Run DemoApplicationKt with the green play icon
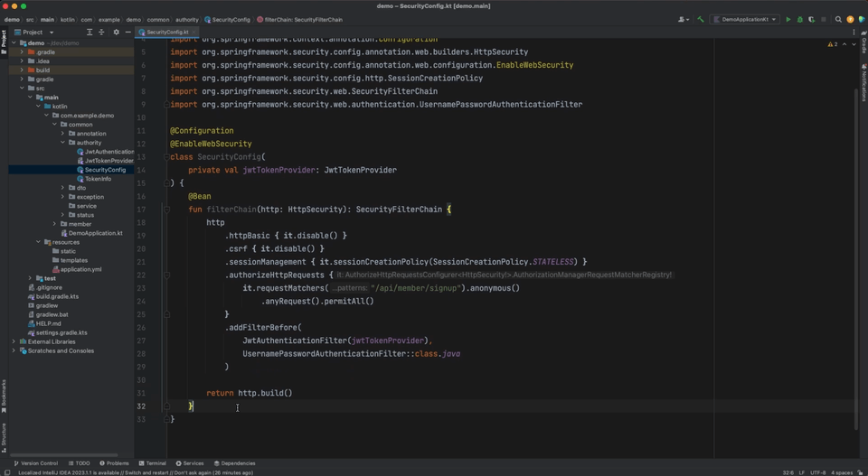 click(x=788, y=19)
